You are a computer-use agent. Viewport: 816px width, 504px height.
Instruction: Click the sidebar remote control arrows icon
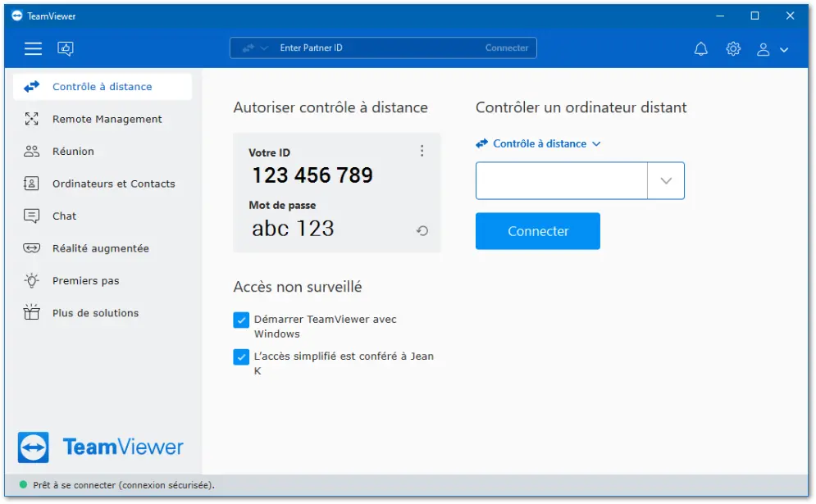point(31,86)
